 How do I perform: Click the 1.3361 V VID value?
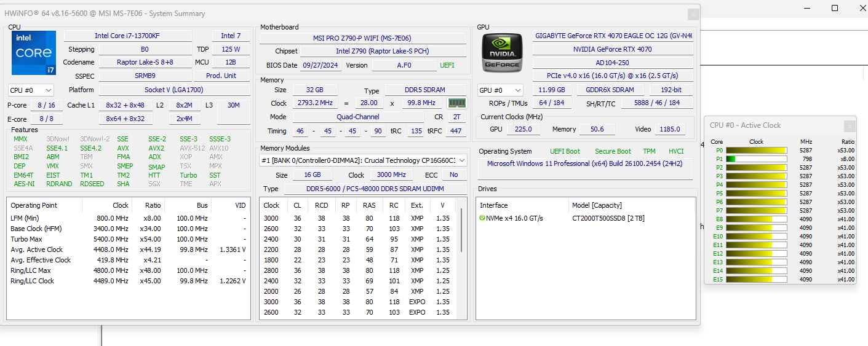click(233, 250)
